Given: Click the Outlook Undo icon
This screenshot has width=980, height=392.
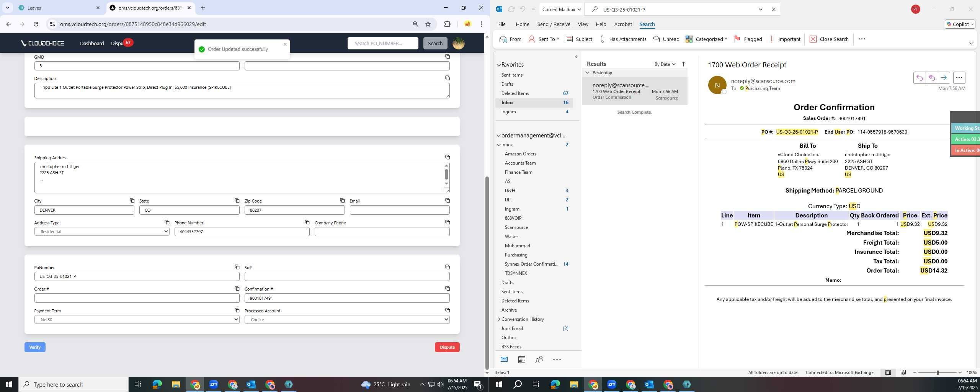Looking at the screenshot, I should click(x=522, y=9).
